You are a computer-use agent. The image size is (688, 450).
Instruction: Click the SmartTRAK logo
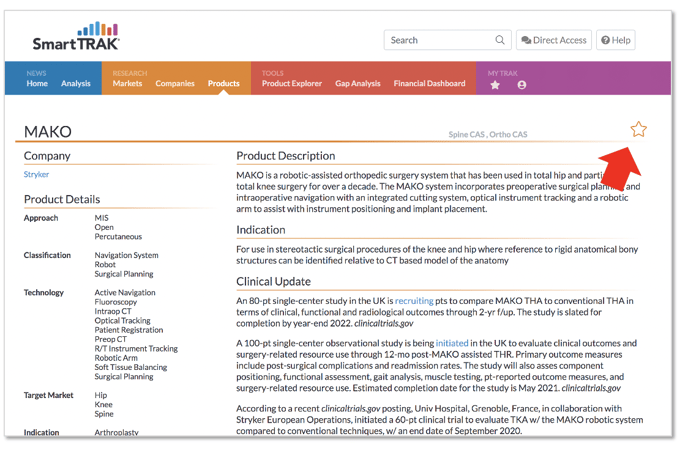(x=76, y=36)
